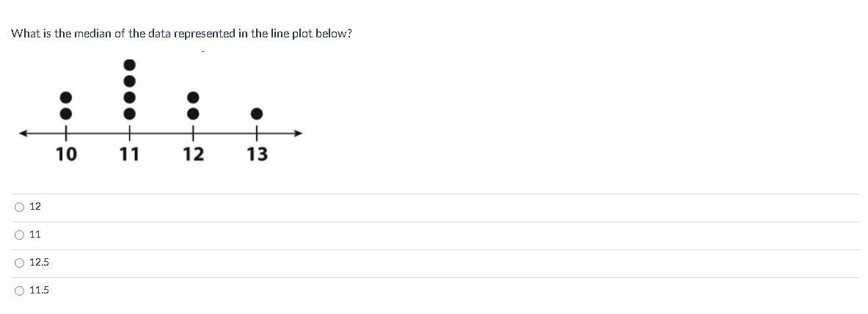Select the radio button for answer 12
The height and width of the screenshot is (314, 868).
[x=19, y=208]
